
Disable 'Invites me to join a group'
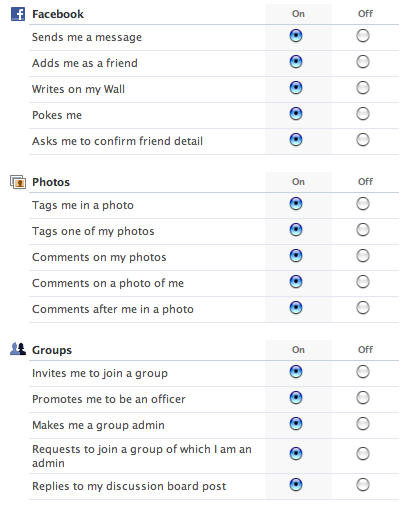[363, 372]
